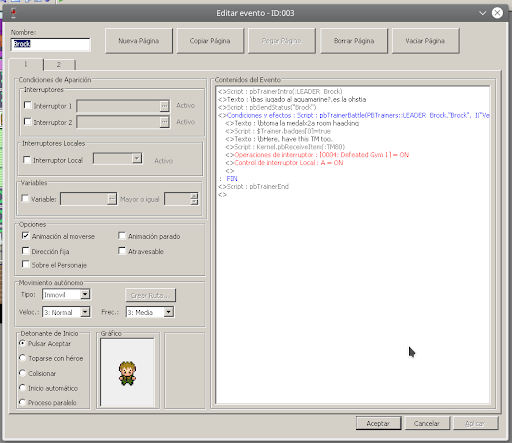Click the Nueva Página button
This screenshot has height=443, width=512.
pos(139,41)
